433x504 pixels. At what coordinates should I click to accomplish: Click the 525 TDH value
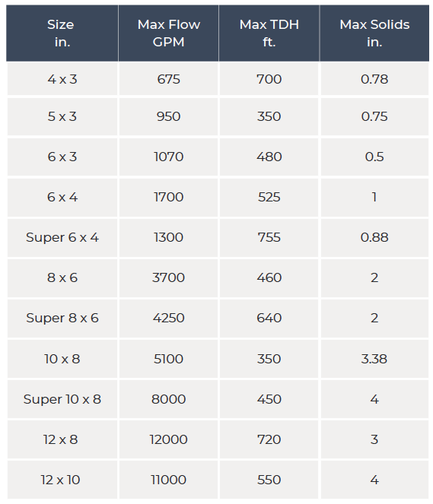(x=269, y=197)
